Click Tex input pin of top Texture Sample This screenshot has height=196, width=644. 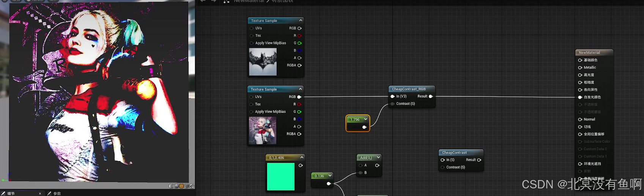point(252,36)
